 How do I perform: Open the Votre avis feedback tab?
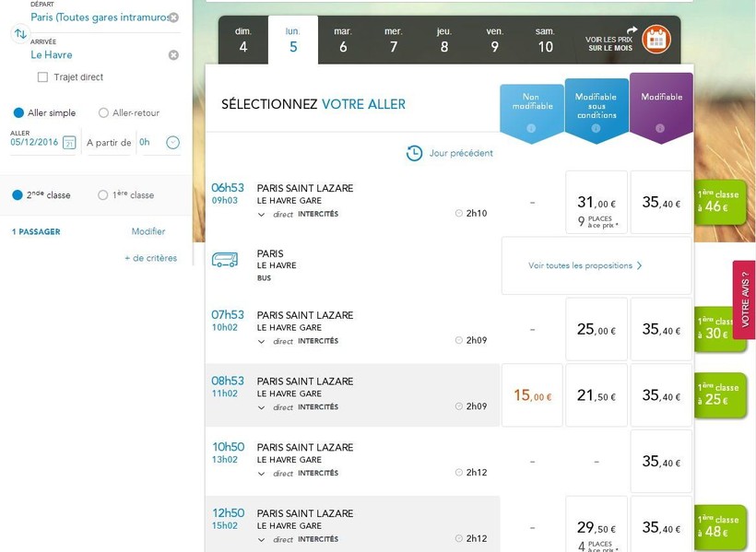[745, 299]
